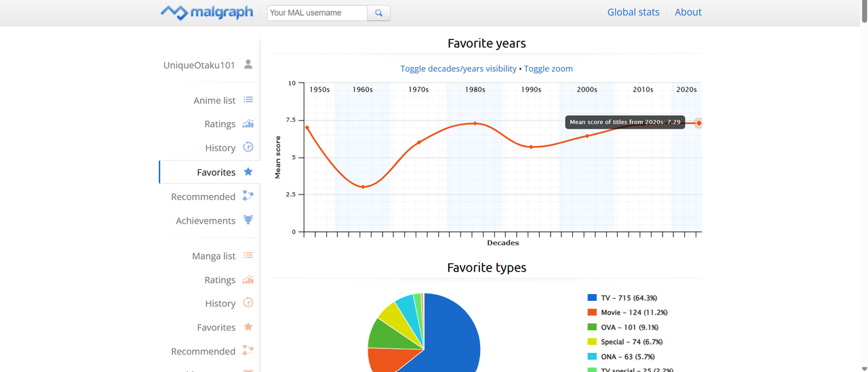The image size is (868, 372).
Task: Click the UniqueOtaku101 profile user icon
Action: tap(248, 64)
